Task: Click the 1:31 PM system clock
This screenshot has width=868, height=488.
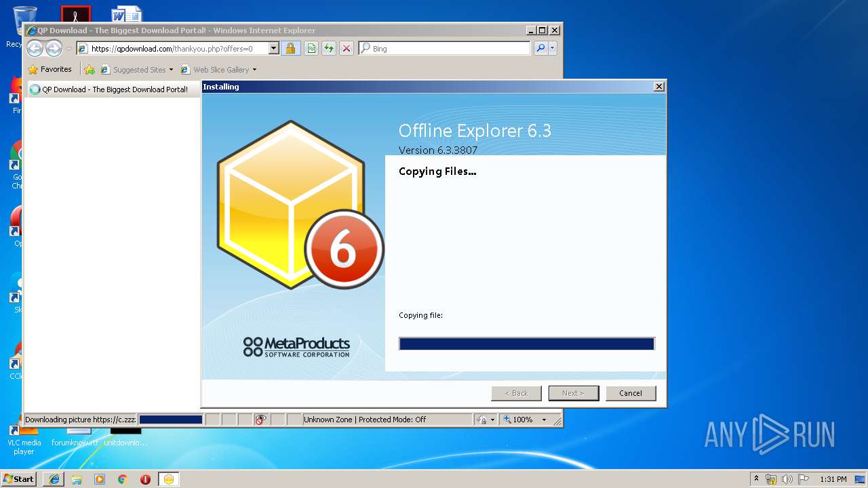Action: (x=833, y=479)
